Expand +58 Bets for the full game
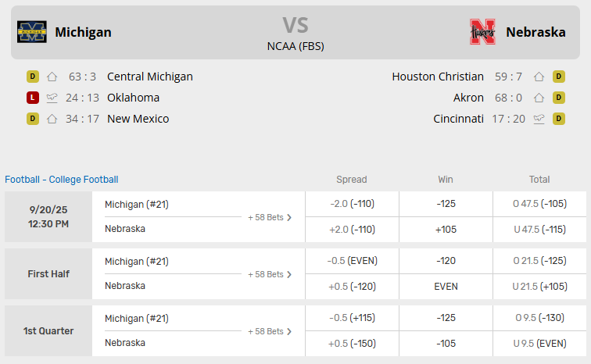 point(270,217)
